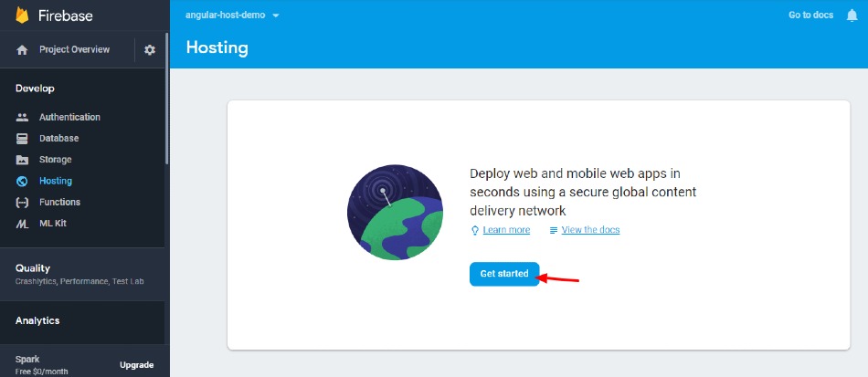Open the angular-host-demo project dropdown
Viewport: 868px width, 377px height.
[x=232, y=16]
